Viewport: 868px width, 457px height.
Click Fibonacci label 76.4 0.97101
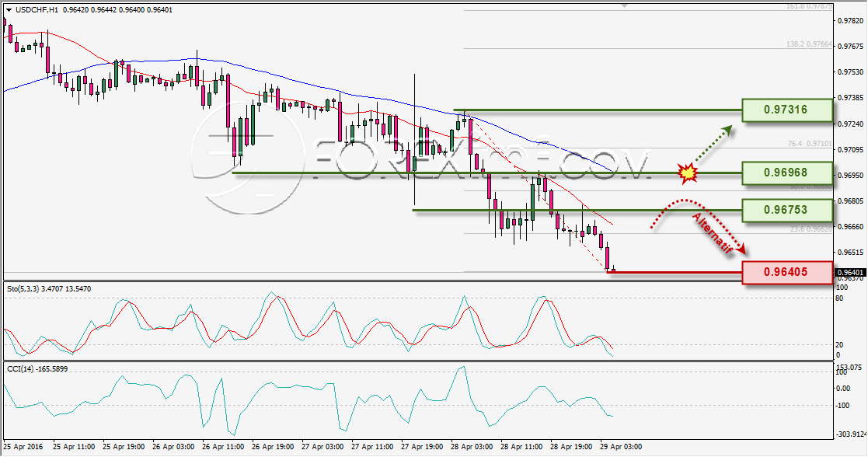coord(810,144)
